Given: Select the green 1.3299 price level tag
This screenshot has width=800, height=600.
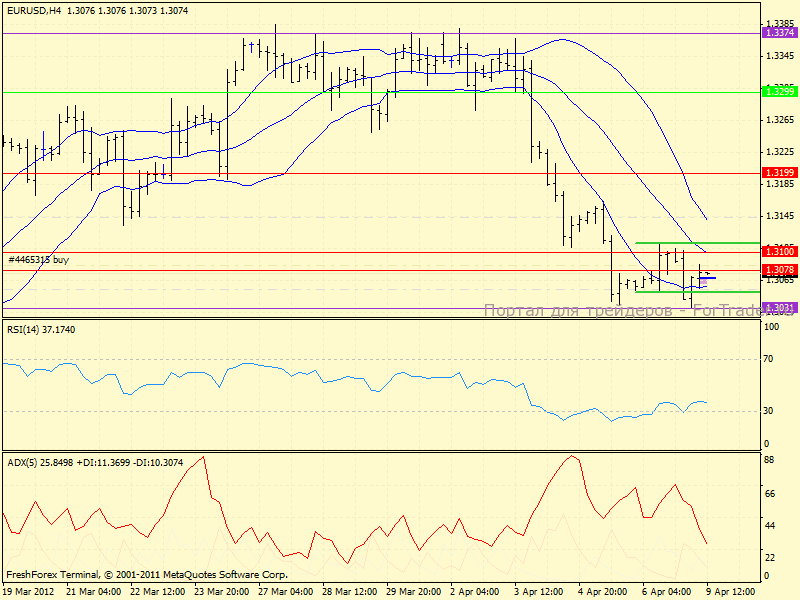Looking at the screenshot, I should 779,92.
